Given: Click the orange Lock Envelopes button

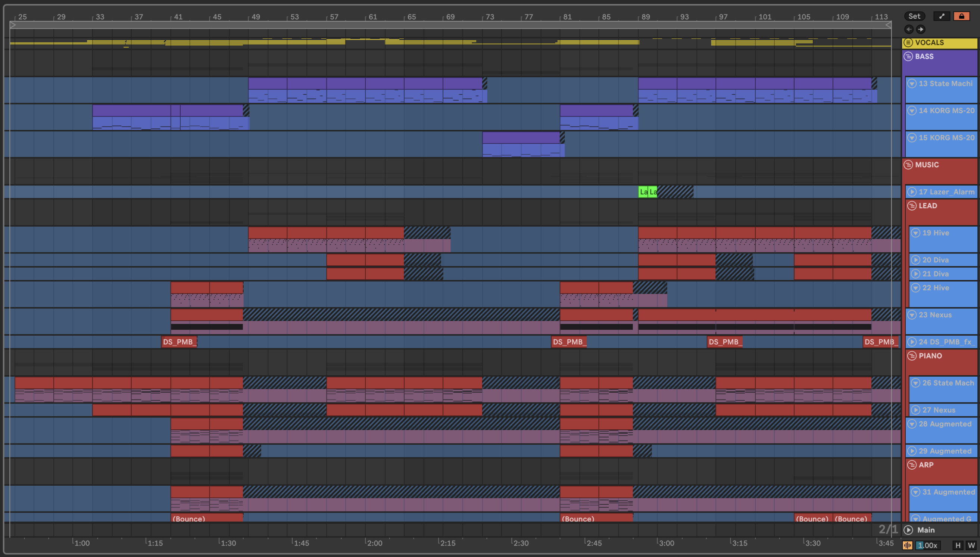Looking at the screenshot, I should click(x=961, y=16).
